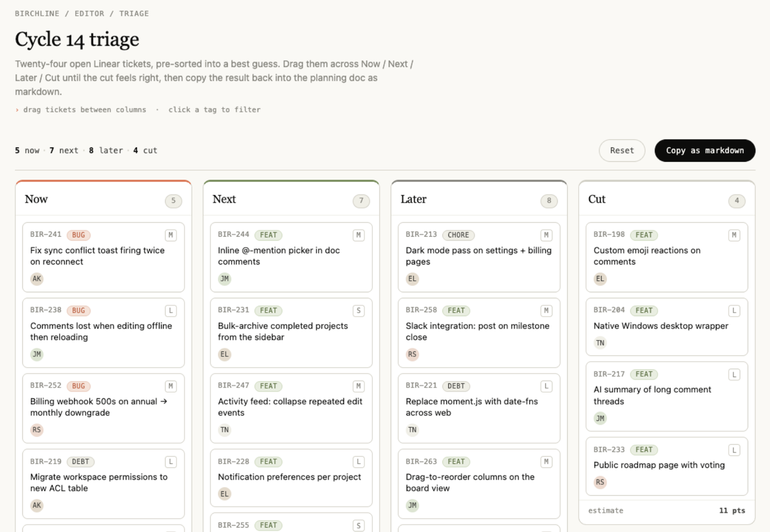
Task: Click the Now column count badge
Action: click(173, 201)
